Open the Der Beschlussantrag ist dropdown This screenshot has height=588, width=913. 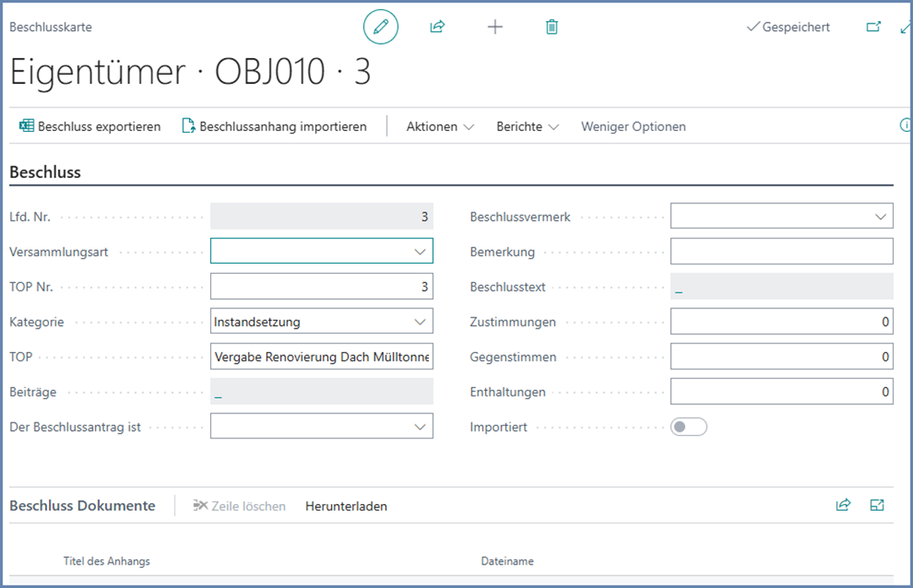click(420, 427)
